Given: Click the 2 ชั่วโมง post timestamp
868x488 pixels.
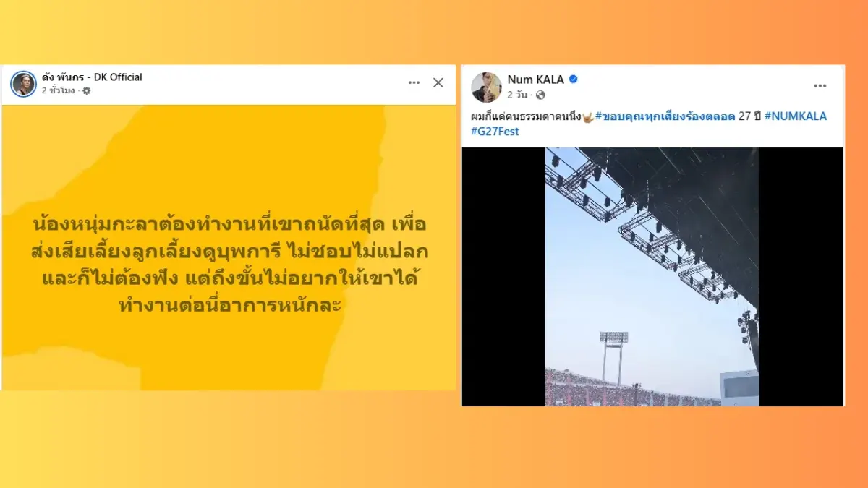Looking at the screenshot, I should pyautogui.click(x=58, y=91).
